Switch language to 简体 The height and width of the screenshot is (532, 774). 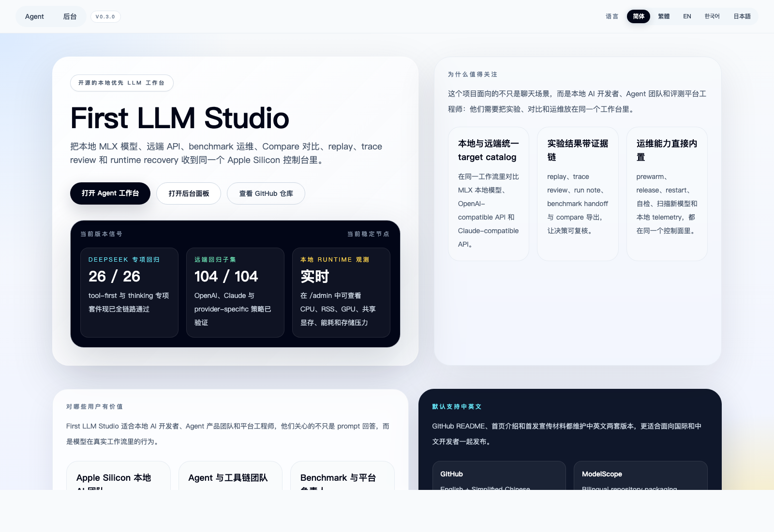(639, 16)
